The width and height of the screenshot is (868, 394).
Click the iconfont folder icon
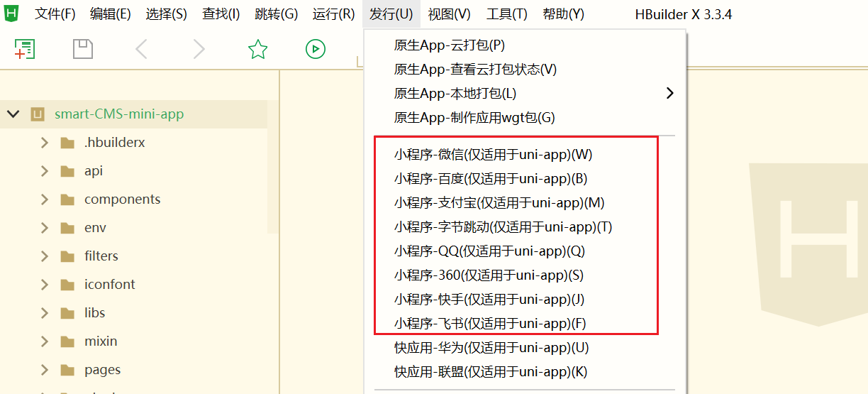point(67,285)
